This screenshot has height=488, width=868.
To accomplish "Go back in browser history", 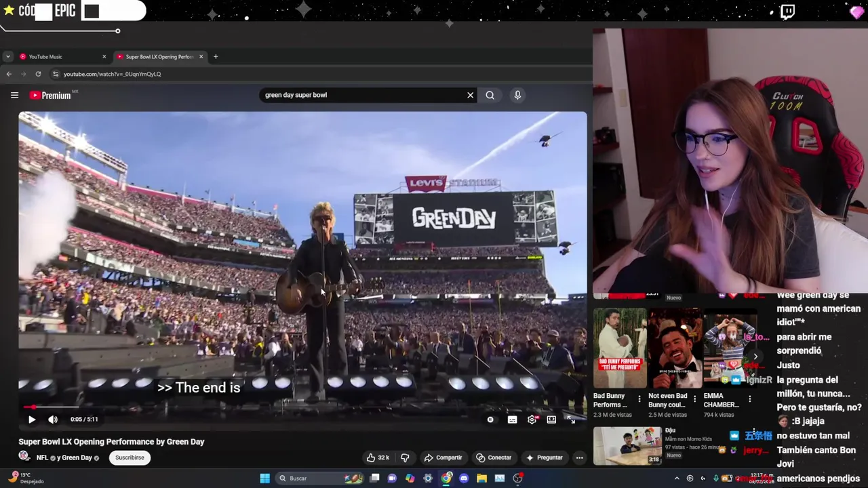I will [9, 74].
